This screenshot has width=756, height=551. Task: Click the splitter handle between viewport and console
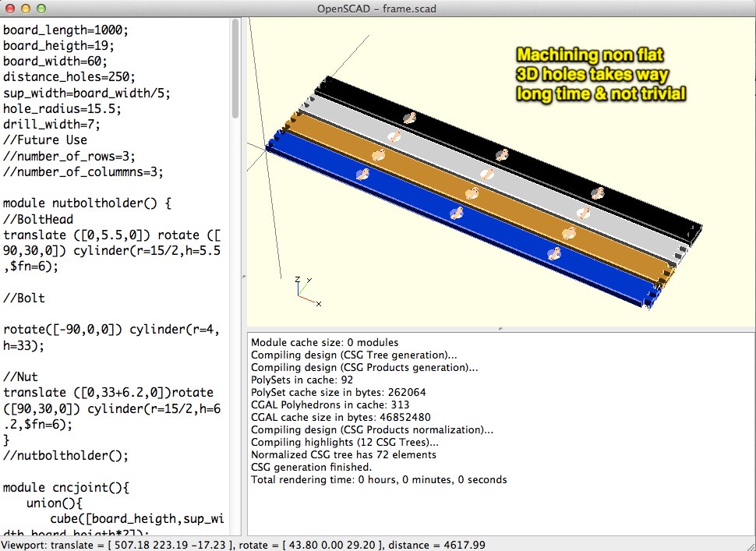[500, 329]
